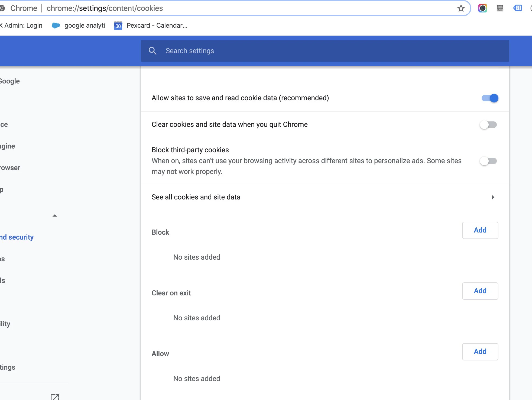Open the Cookie Inspector extension

point(500,8)
